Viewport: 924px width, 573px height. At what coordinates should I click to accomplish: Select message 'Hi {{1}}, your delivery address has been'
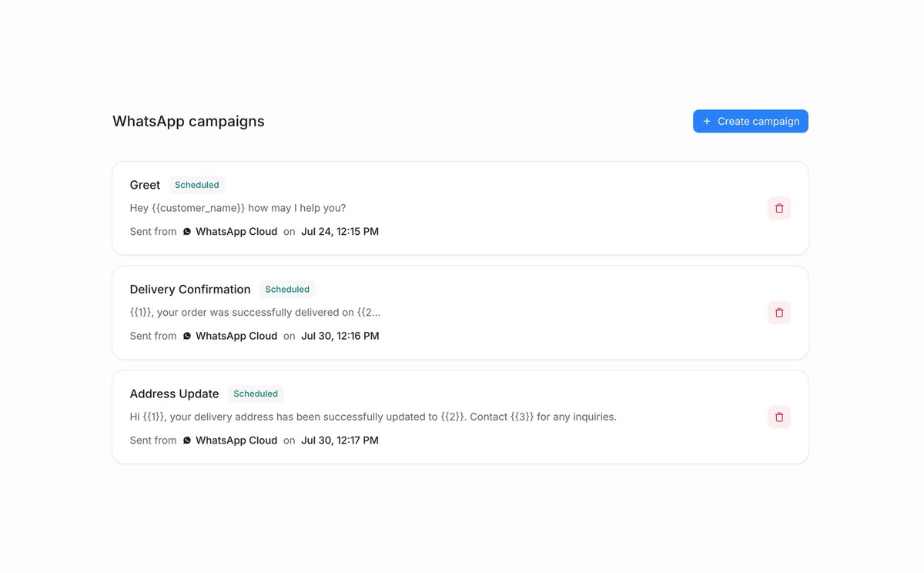pos(373,417)
